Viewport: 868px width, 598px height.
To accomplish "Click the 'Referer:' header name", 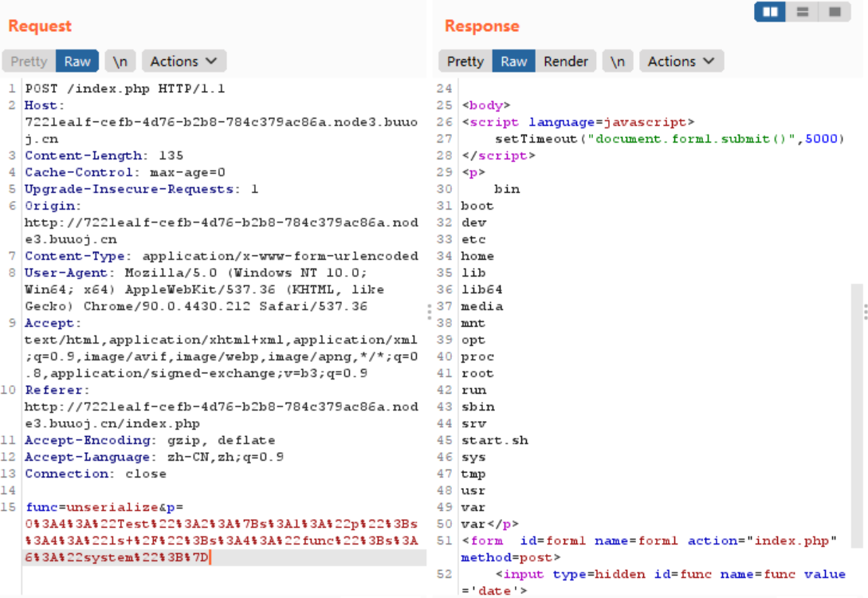I will pyautogui.click(x=57, y=391).
